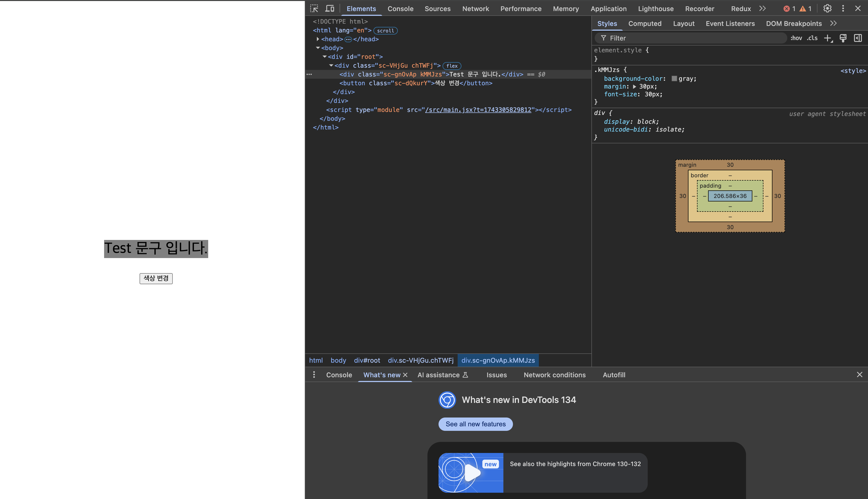The height and width of the screenshot is (499, 868).
Task: Expand the margin shorthand property triangle
Action: (634, 87)
